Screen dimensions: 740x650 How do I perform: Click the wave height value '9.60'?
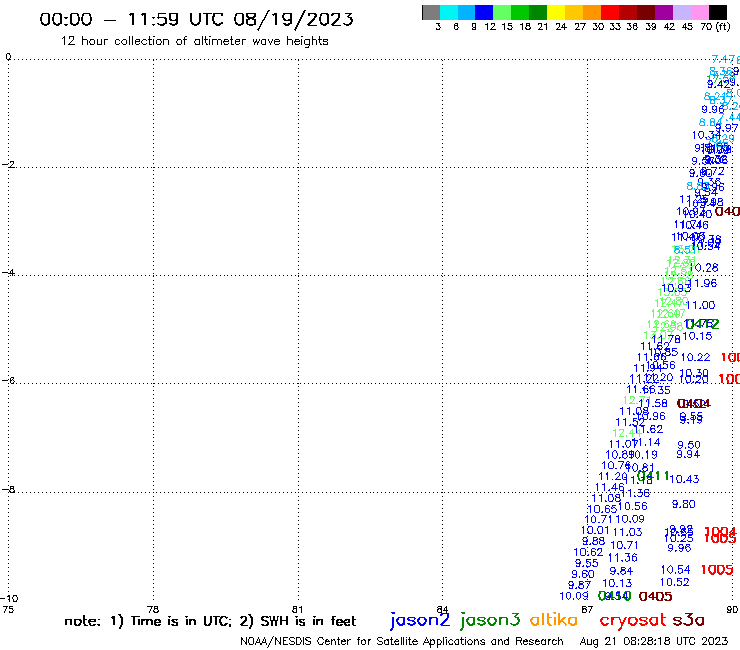[583, 574]
